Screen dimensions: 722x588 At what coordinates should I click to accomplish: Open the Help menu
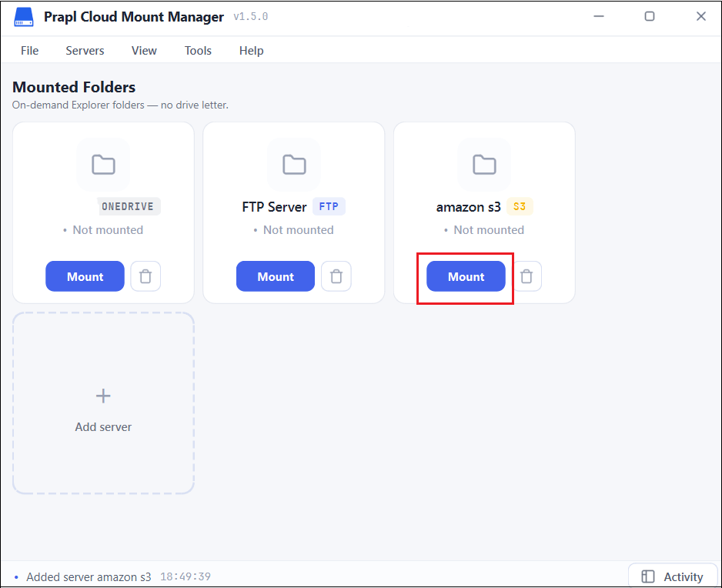click(x=252, y=51)
